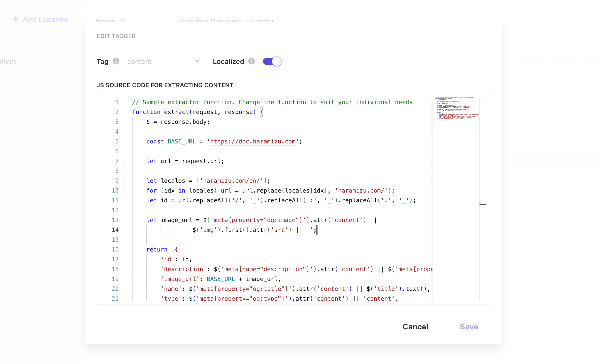
Task: Toggle the Localized switch off
Action: pyautogui.click(x=272, y=61)
